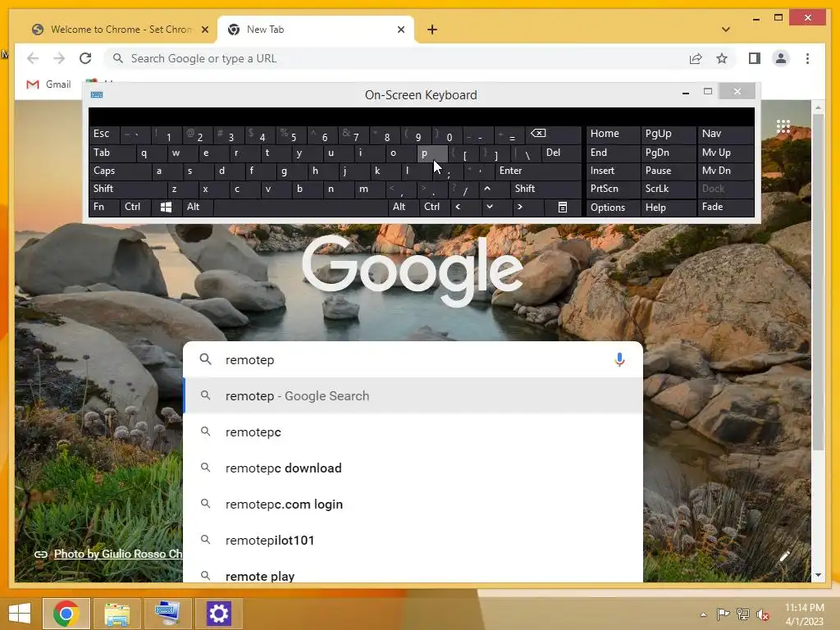
Task: Toggle the Insert key
Action: point(613,171)
